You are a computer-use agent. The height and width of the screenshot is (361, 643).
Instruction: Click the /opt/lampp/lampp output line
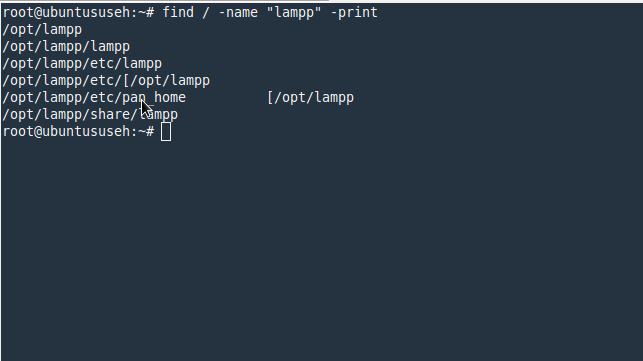pyautogui.click(x=66, y=47)
